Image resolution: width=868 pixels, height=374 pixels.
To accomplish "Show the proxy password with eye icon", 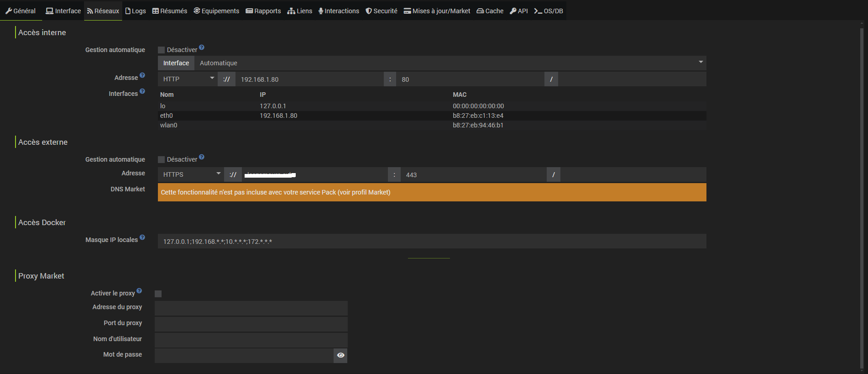I will tap(340, 355).
